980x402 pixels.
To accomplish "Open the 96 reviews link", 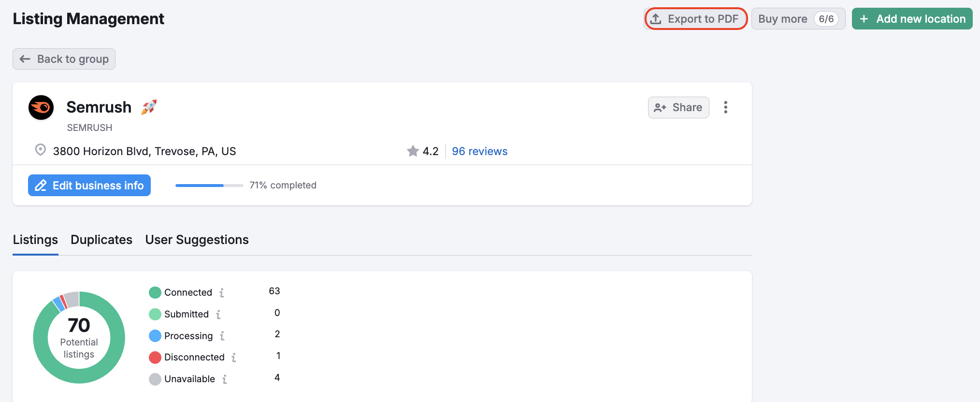I will [x=479, y=151].
